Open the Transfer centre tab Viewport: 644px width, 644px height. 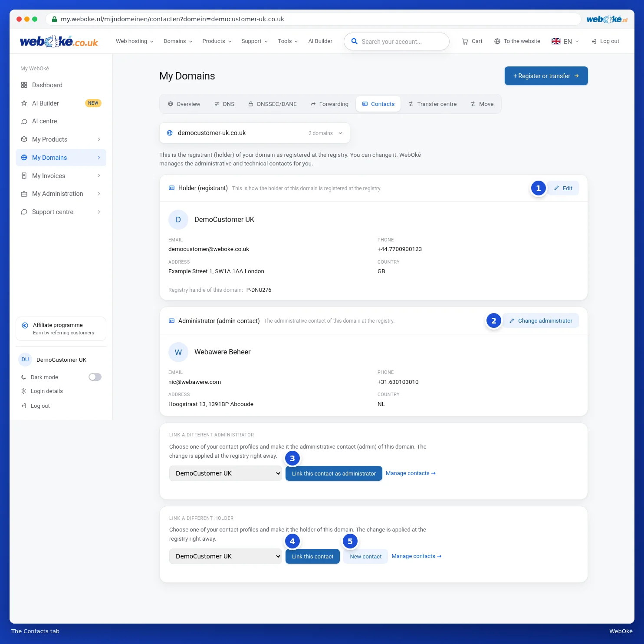pos(433,104)
